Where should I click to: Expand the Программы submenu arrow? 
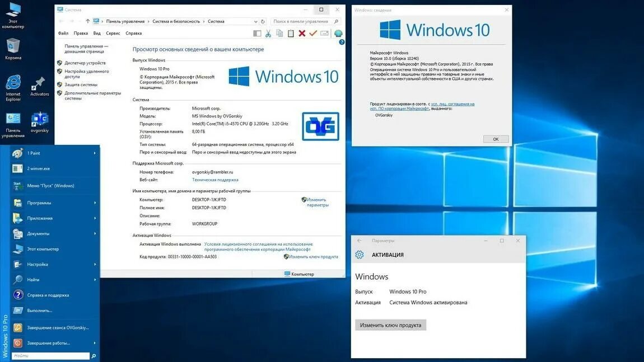[95, 203]
